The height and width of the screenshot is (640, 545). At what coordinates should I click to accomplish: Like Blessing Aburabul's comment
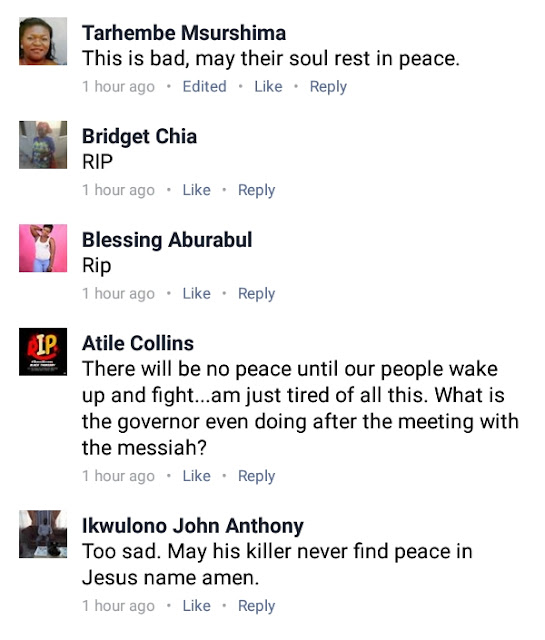(x=196, y=293)
